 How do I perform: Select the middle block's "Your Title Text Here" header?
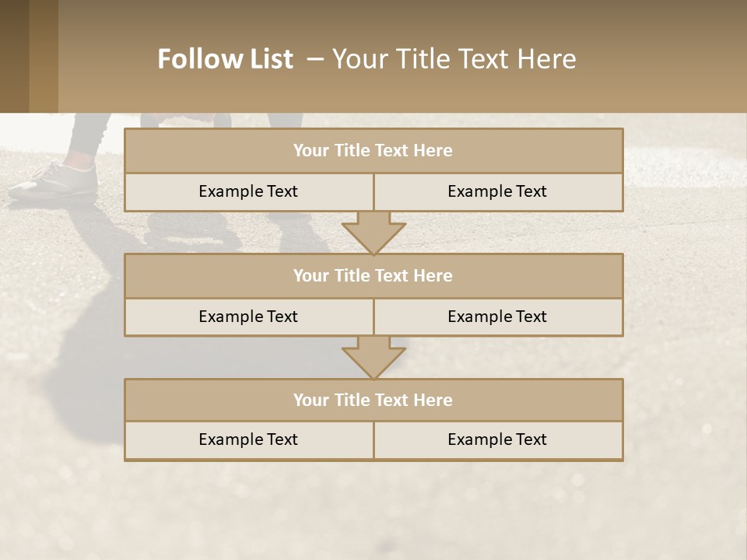pos(373,276)
